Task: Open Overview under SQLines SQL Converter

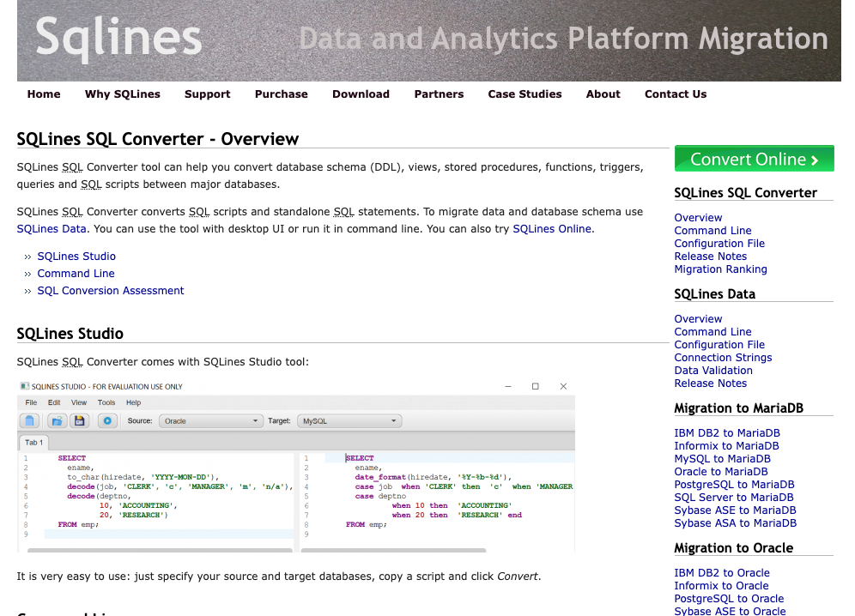Action: click(x=698, y=218)
